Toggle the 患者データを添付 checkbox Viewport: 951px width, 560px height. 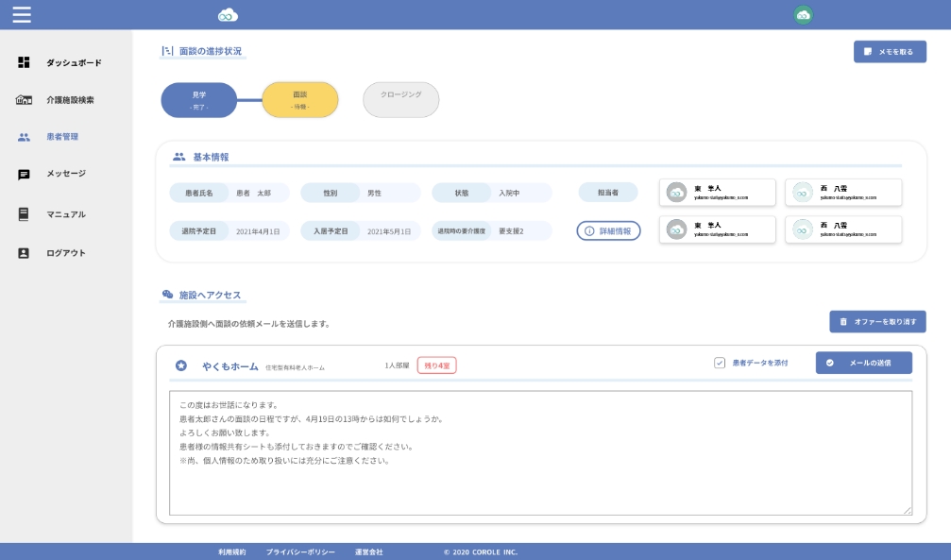pos(720,363)
